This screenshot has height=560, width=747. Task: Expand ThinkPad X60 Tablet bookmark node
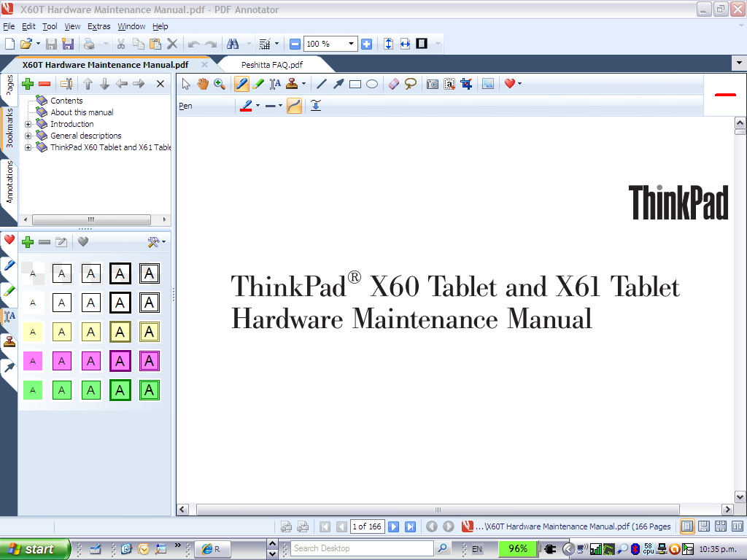tap(28, 147)
